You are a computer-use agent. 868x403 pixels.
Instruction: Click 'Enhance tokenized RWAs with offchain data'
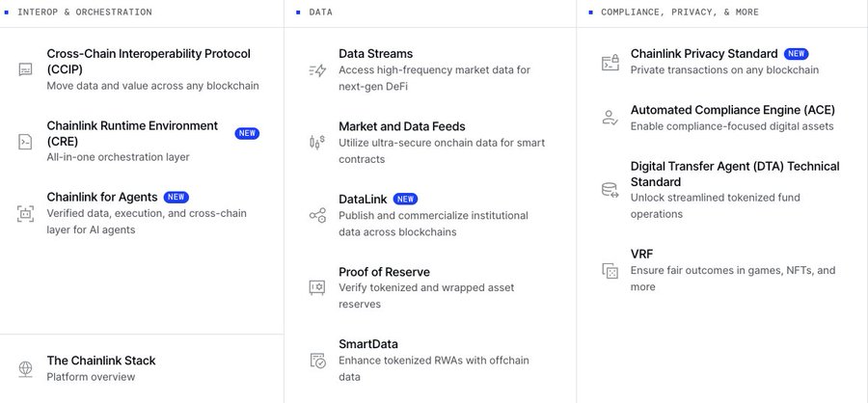(434, 368)
